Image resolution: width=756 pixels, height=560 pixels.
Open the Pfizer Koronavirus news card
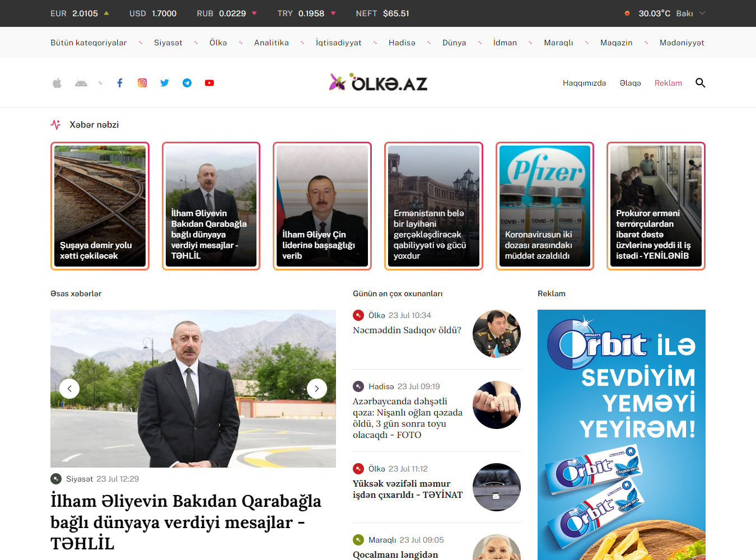[x=544, y=206]
